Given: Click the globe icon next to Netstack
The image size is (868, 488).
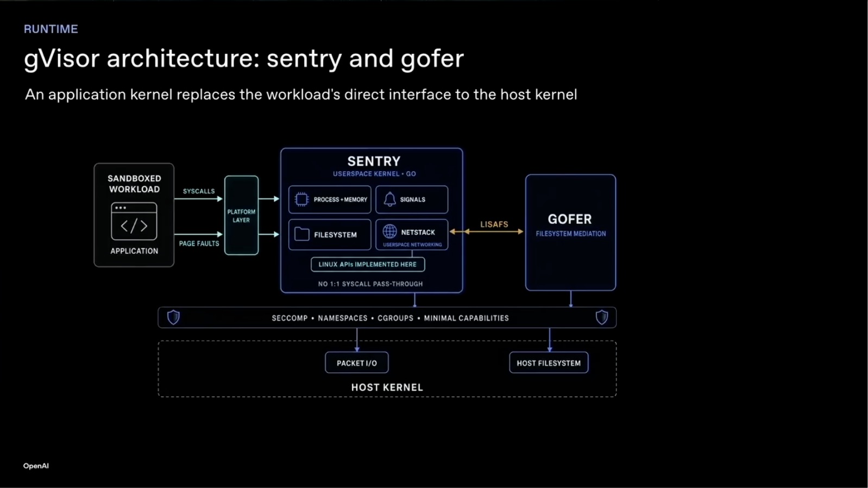Looking at the screenshot, I should pyautogui.click(x=389, y=232).
